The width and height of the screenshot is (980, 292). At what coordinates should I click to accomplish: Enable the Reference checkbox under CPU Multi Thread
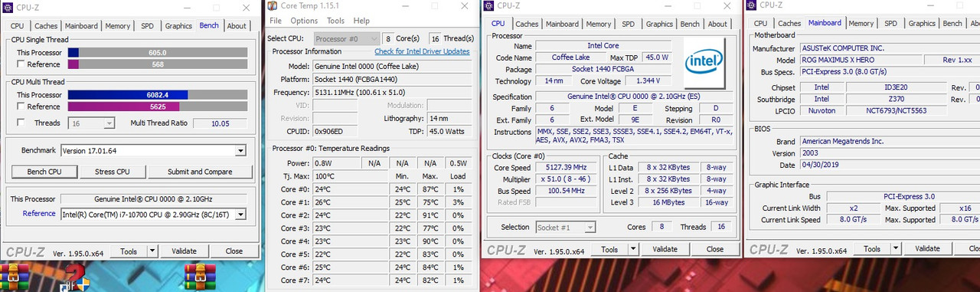20,107
